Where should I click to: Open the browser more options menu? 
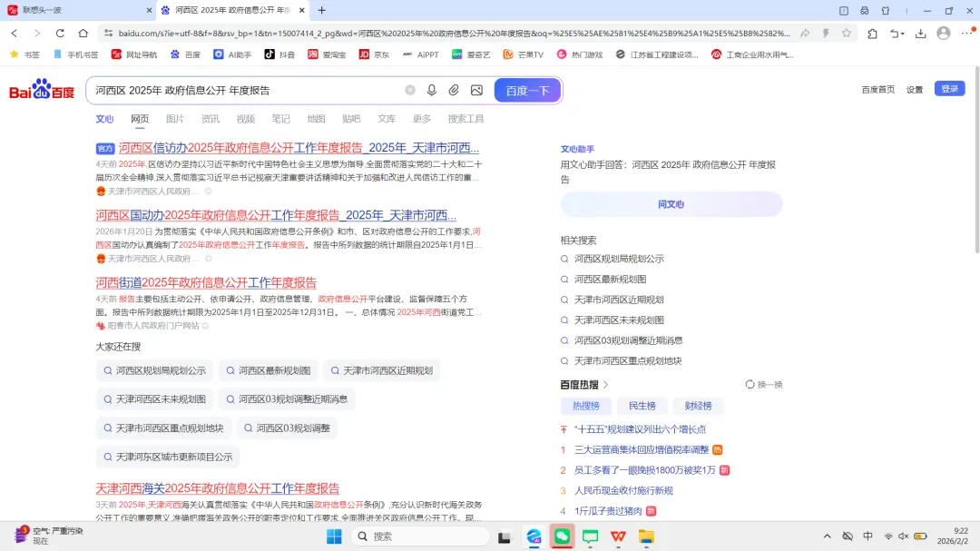coord(968,34)
